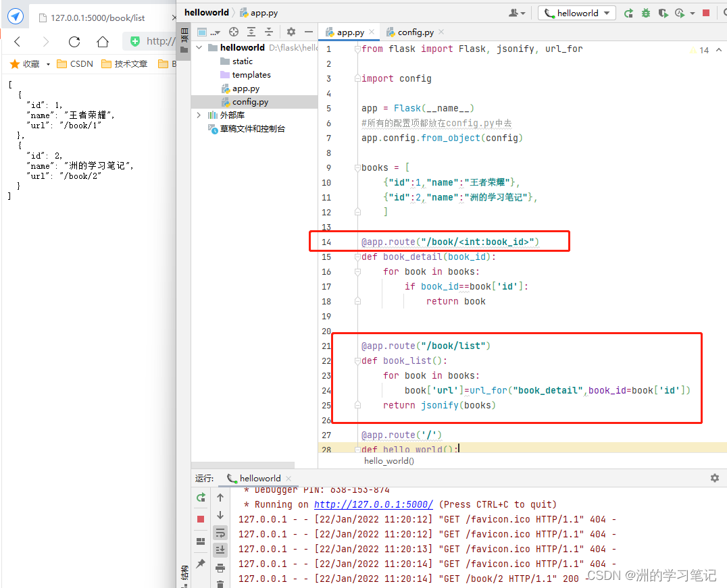Stop the running app with red square in top toolbar

[706, 13]
